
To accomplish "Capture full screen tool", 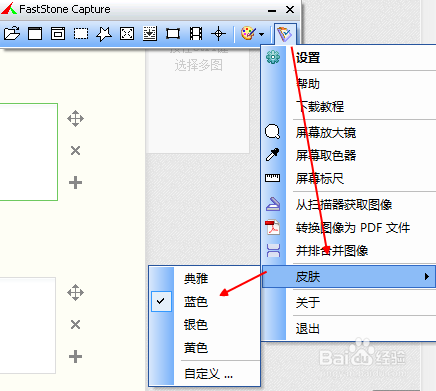I will tap(127, 34).
